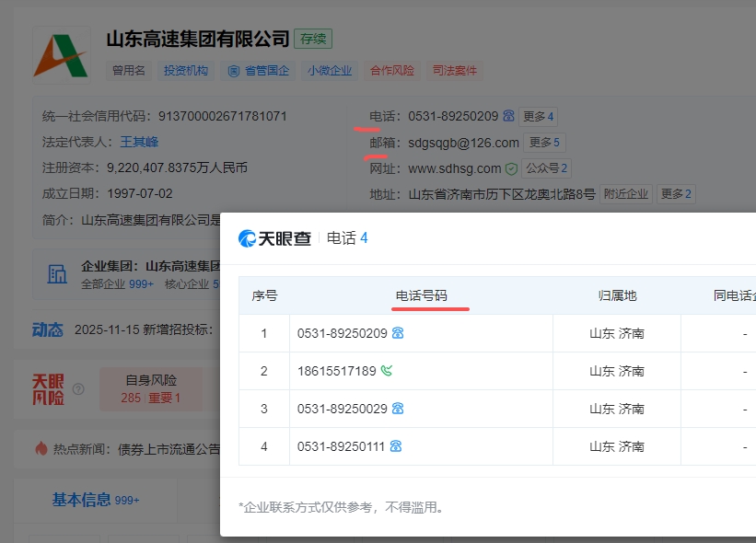Click 山东 济南 location in row 4
The height and width of the screenshot is (543, 756).
pyautogui.click(x=617, y=446)
